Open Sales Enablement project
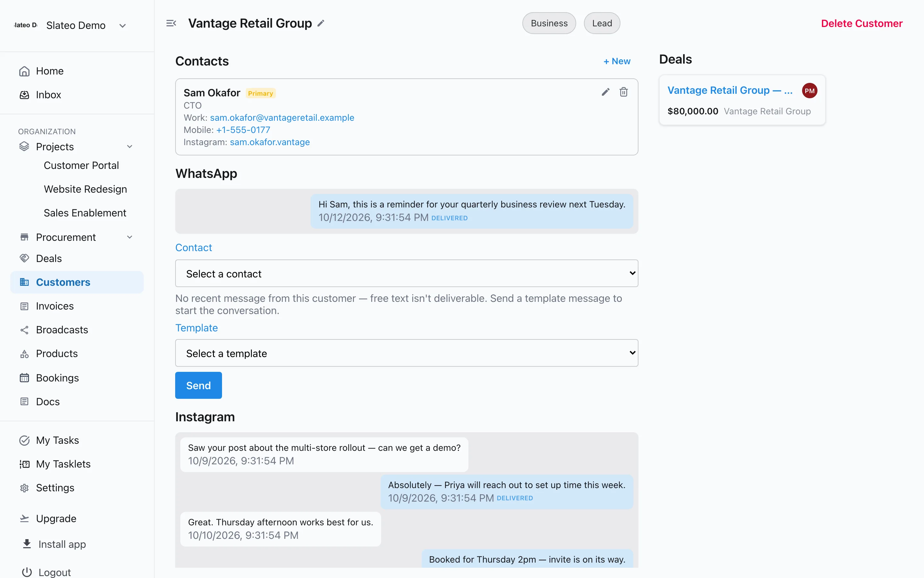The image size is (924, 578). 85,213
